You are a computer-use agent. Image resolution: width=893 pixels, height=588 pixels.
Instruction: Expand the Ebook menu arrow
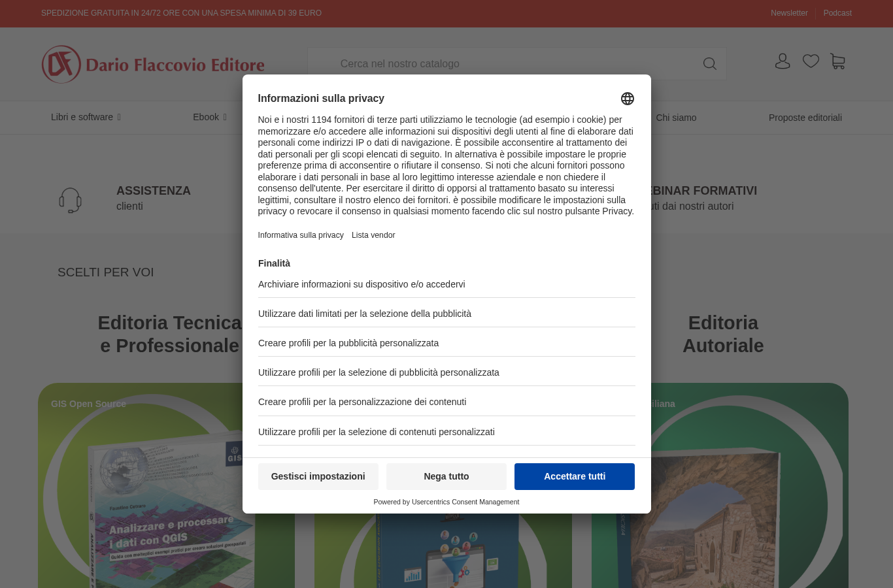click(x=225, y=118)
